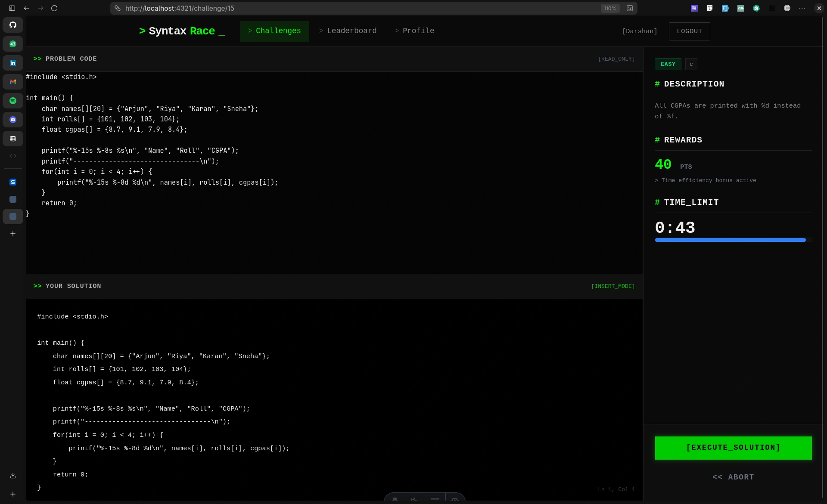Click the blue TIME_LIMIT progress bar
827x504 pixels.
[732, 240]
